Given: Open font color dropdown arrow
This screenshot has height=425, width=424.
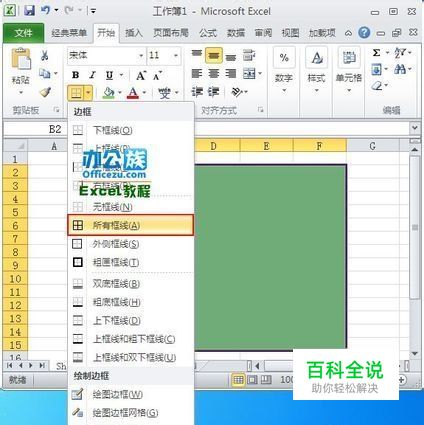Looking at the screenshot, I should 144,92.
